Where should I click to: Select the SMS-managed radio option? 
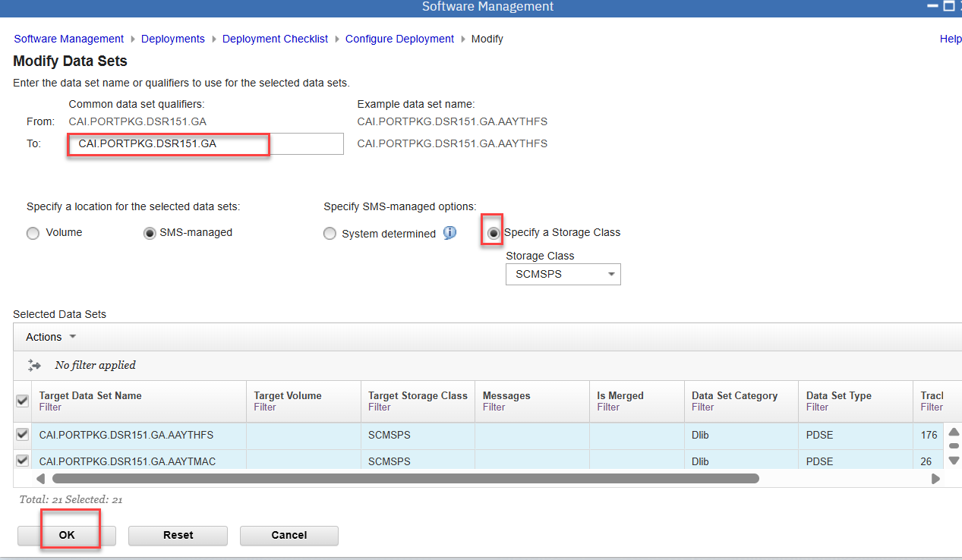click(x=150, y=234)
